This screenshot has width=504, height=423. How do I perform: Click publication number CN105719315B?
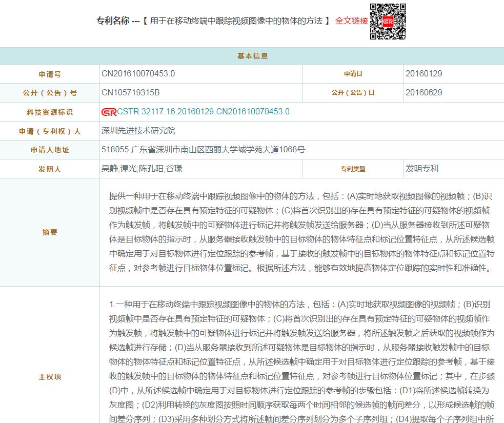coord(130,93)
